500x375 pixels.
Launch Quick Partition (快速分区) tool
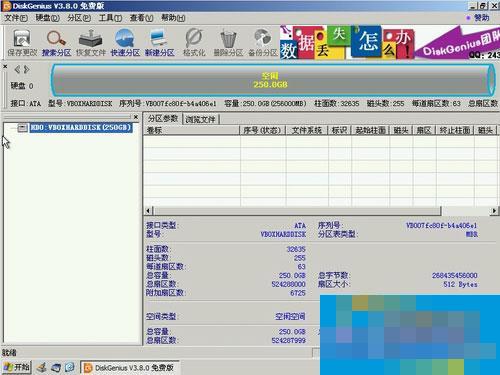pyautogui.click(x=125, y=42)
